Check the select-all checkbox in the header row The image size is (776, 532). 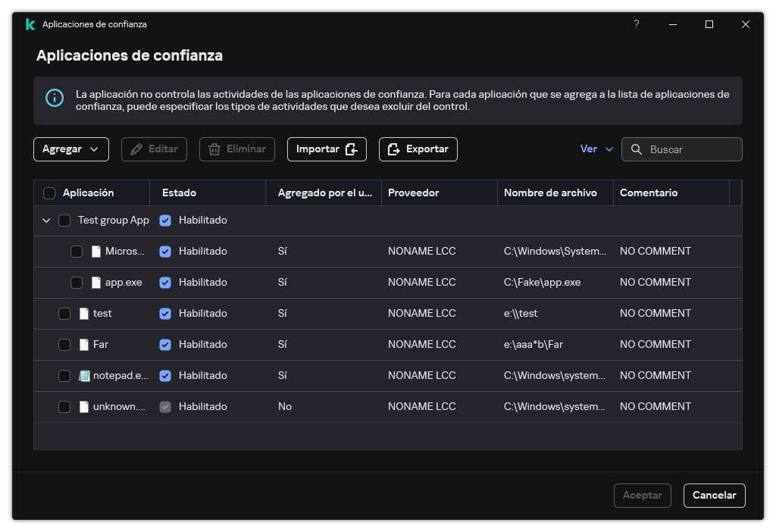coord(49,192)
